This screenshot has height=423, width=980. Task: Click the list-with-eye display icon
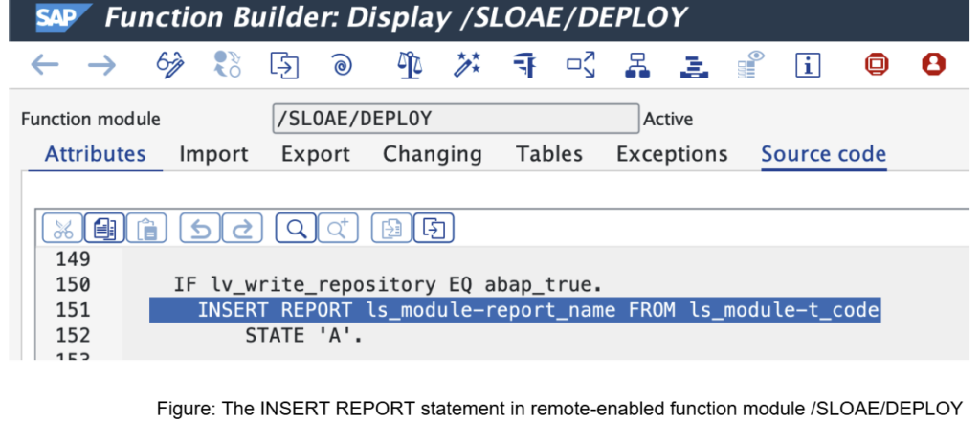click(750, 65)
